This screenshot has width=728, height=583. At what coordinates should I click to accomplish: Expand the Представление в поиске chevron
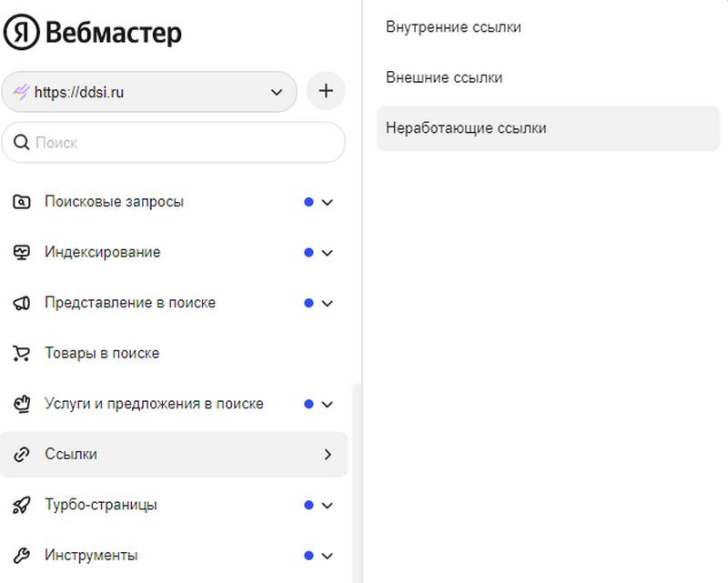tap(328, 304)
